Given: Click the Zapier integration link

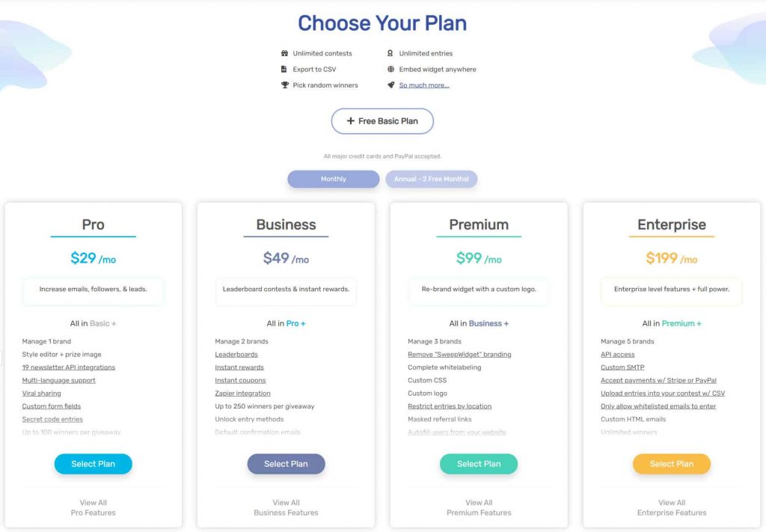Looking at the screenshot, I should [x=243, y=394].
